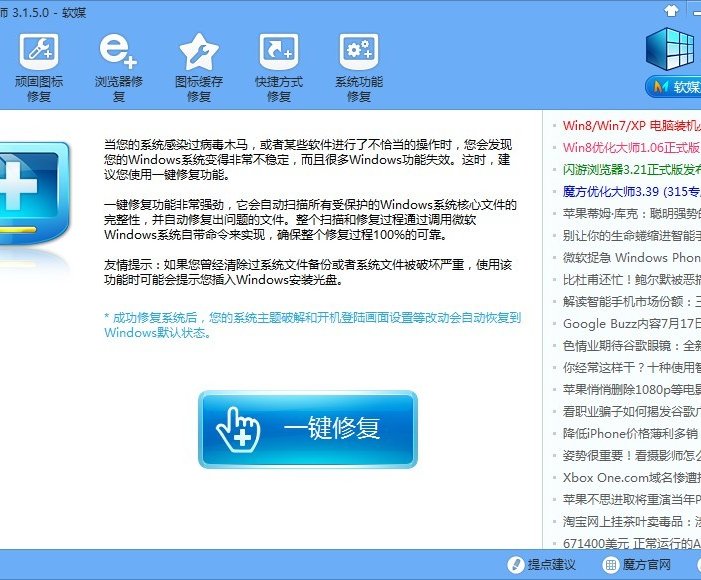
Task: Open news Xbox One.com域名
Action: [632, 478]
